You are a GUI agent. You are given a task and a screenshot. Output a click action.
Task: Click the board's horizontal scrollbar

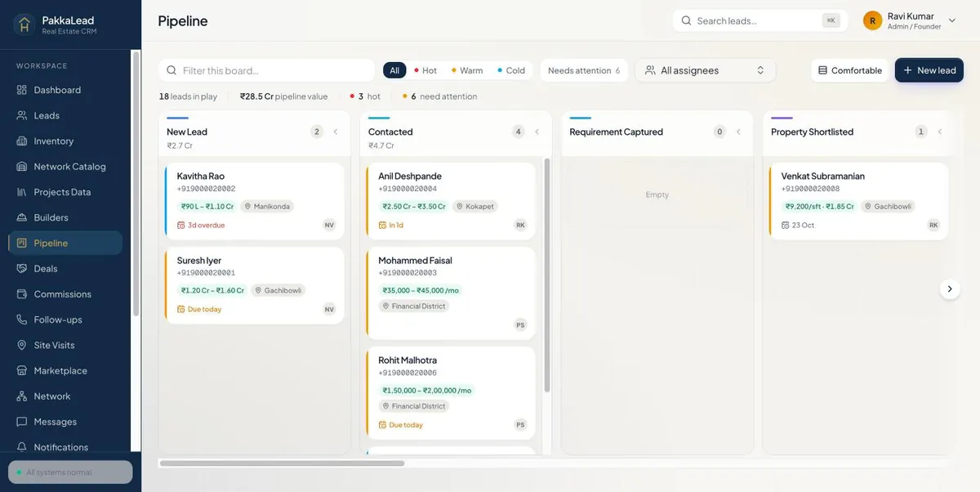point(282,463)
